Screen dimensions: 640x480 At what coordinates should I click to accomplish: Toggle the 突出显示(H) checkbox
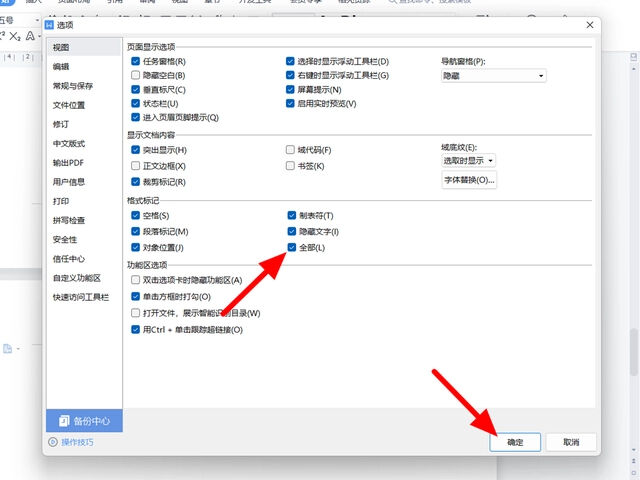(x=136, y=150)
